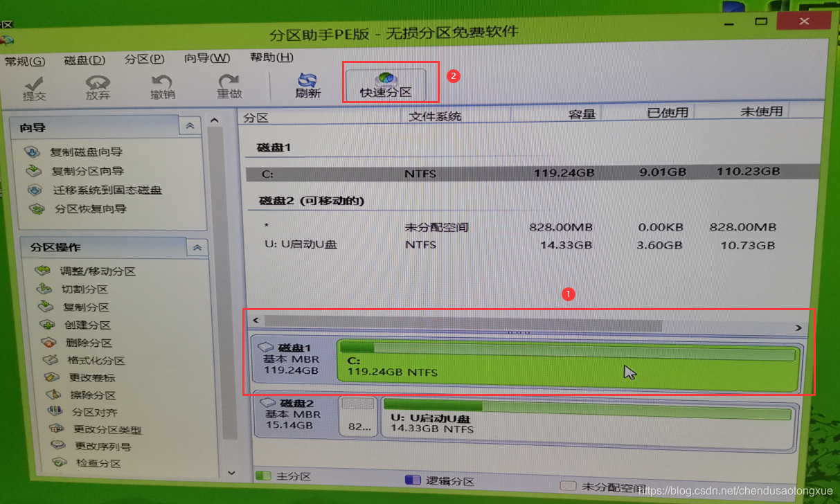Click left arrow of horizontal scrollbar
The image size is (840, 504).
point(256,321)
